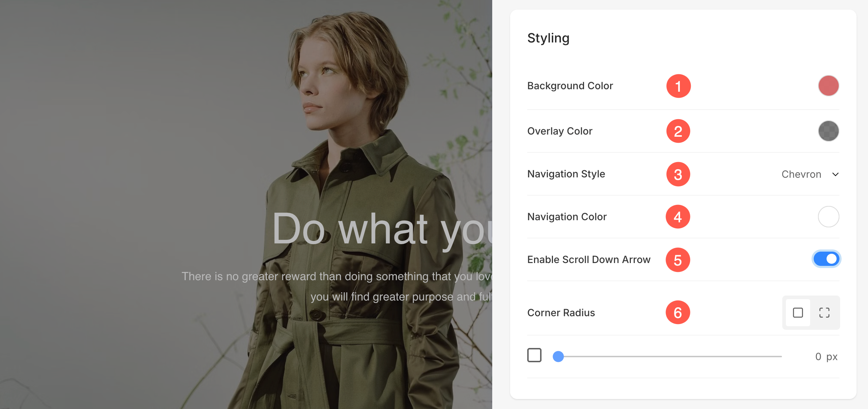Screen dimensions: 868x409
Task: Open the Navigation Color white swatch
Action: (x=828, y=217)
